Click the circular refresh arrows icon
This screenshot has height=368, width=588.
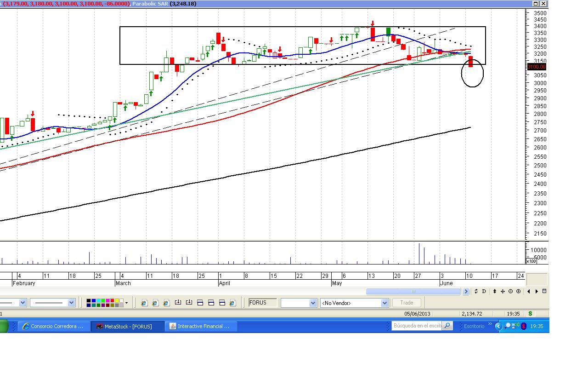coord(476,291)
